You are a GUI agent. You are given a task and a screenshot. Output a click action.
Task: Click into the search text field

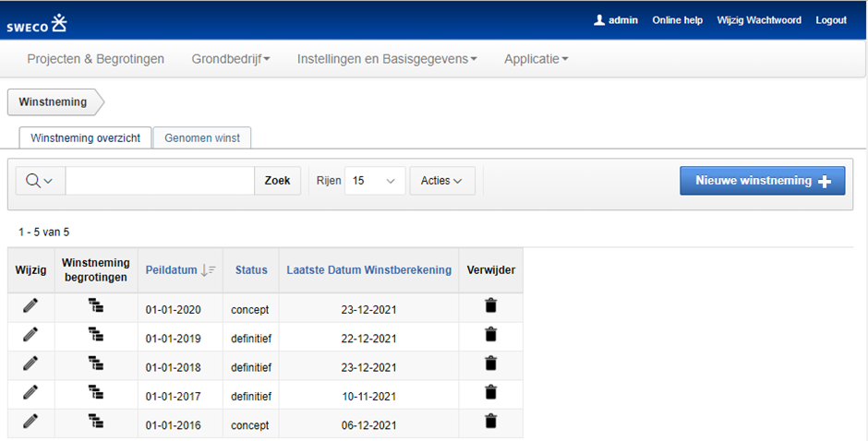pyautogui.click(x=160, y=181)
